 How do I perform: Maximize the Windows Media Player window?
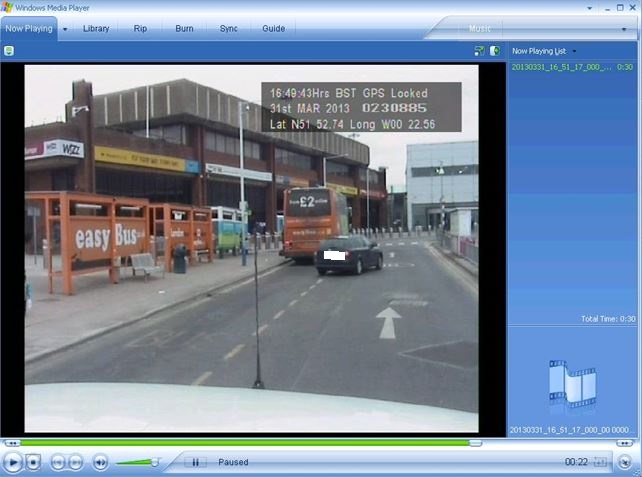[x=620, y=8]
